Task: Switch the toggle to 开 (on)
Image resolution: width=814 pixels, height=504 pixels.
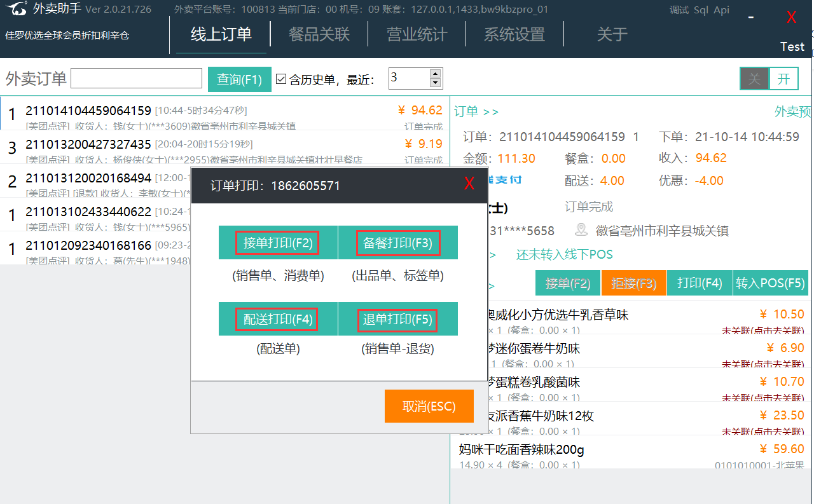Action: pos(783,79)
